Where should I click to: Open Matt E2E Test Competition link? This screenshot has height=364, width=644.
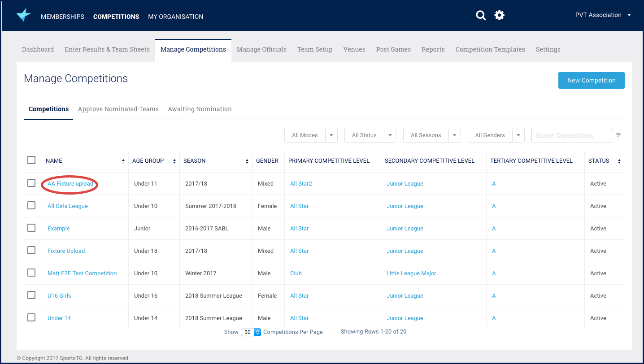(x=82, y=273)
